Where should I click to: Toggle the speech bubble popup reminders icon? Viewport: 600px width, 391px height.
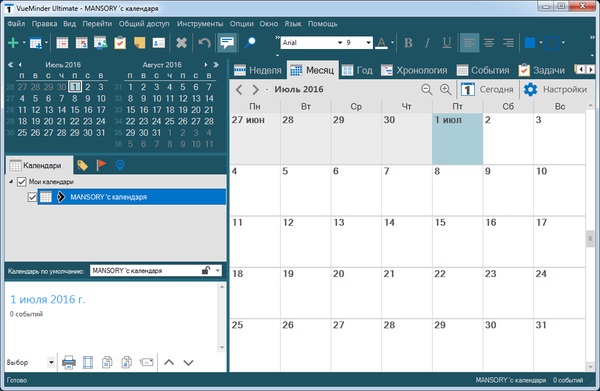coord(227,42)
